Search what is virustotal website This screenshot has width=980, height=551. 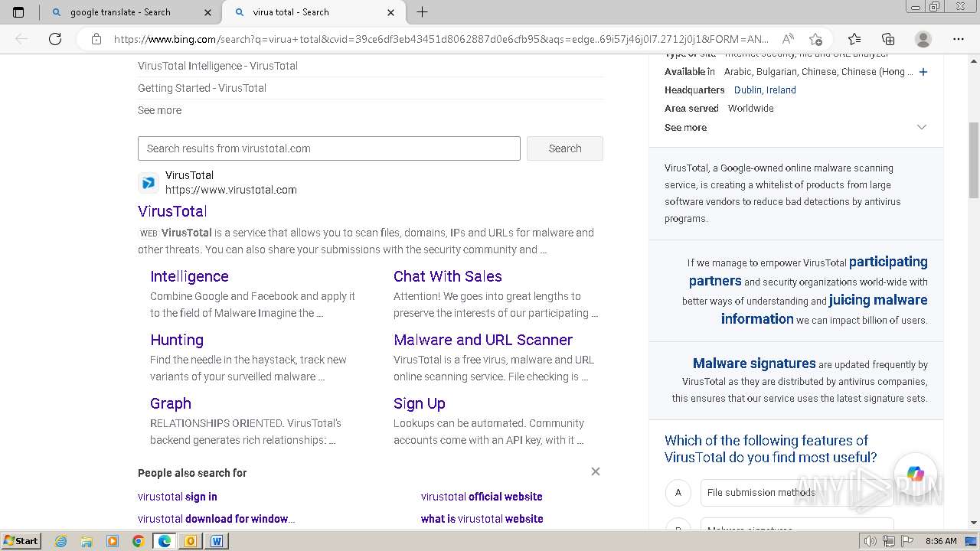[482, 519]
